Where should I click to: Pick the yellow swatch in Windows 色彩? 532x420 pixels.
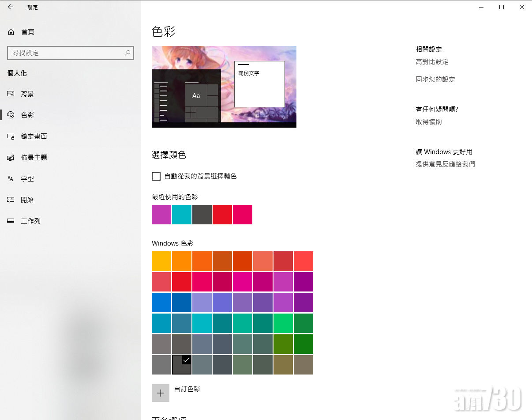(x=161, y=261)
